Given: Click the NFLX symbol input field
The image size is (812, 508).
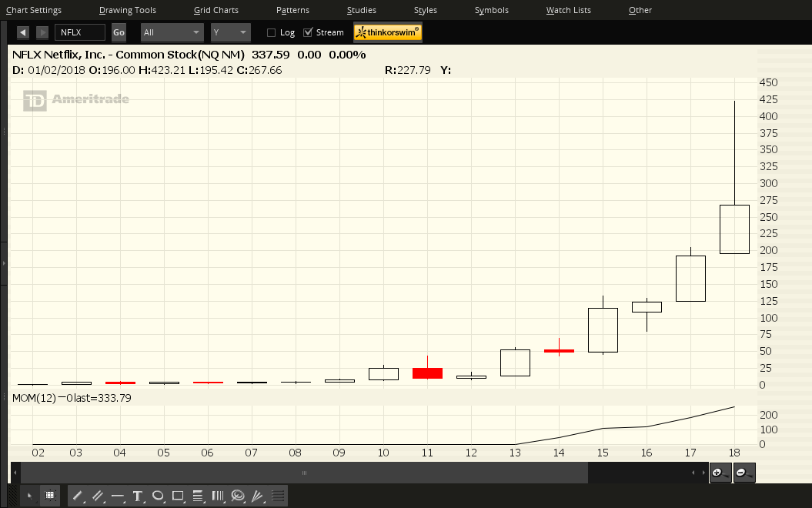Looking at the screenshot, I should 80,32.
